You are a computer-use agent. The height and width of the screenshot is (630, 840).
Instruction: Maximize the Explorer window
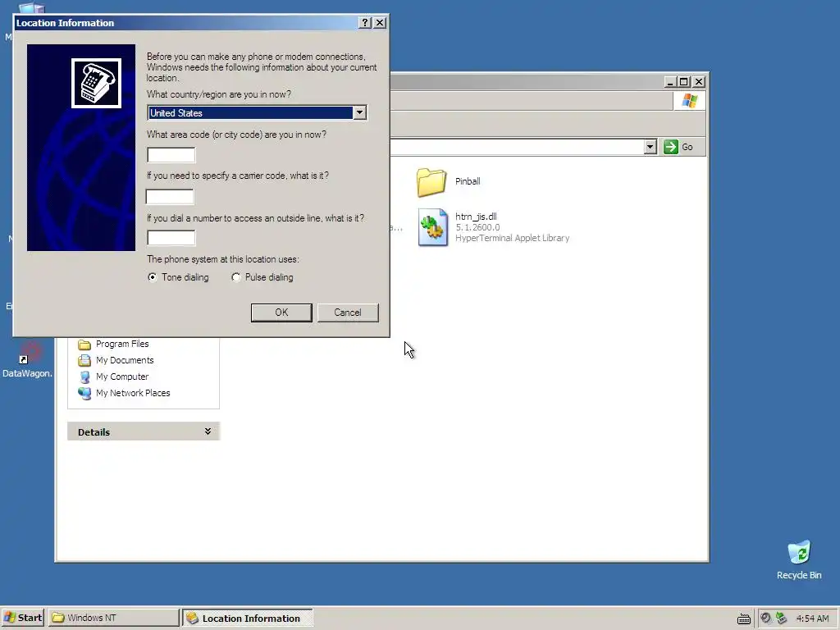(684, 81)
